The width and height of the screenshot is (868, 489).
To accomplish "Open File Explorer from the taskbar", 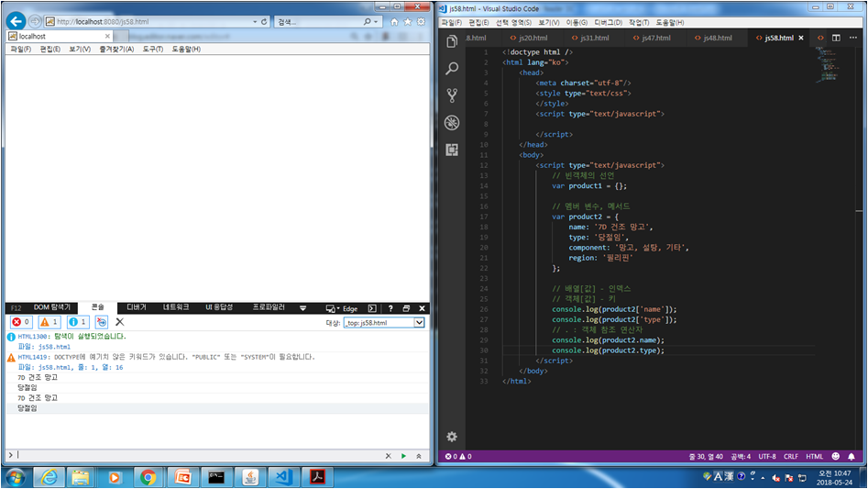I will pyautogui.click(x=81, y=477).
